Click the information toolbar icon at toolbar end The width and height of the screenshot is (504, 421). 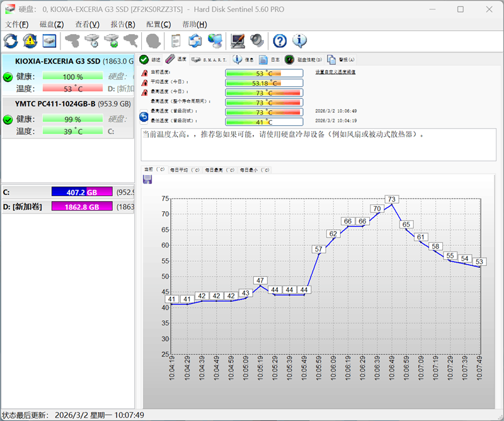click(x=299, y=40)
